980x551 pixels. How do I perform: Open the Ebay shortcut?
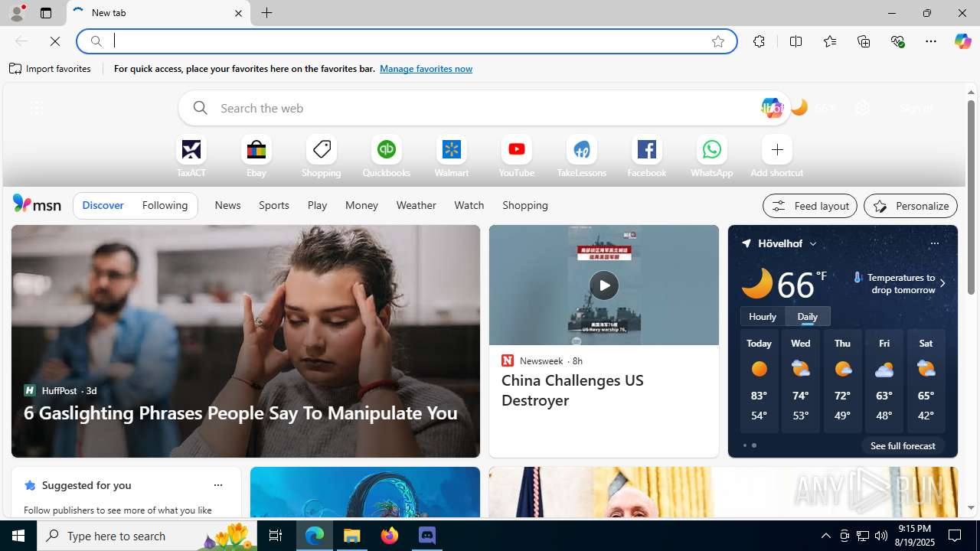256,156
